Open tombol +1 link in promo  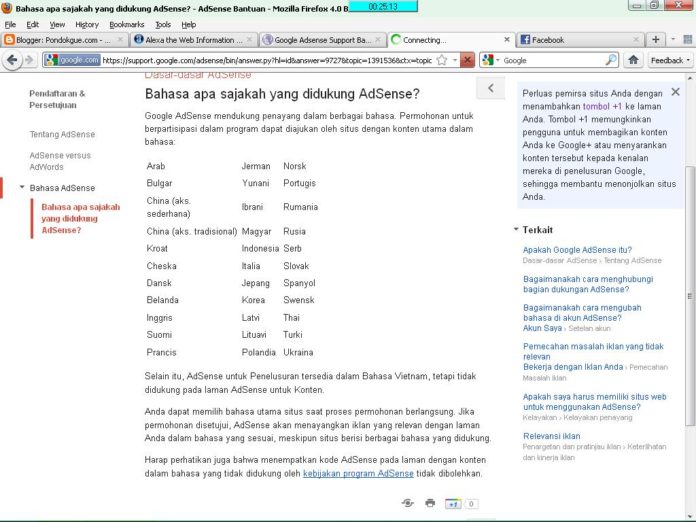click(x=602, y=106)
